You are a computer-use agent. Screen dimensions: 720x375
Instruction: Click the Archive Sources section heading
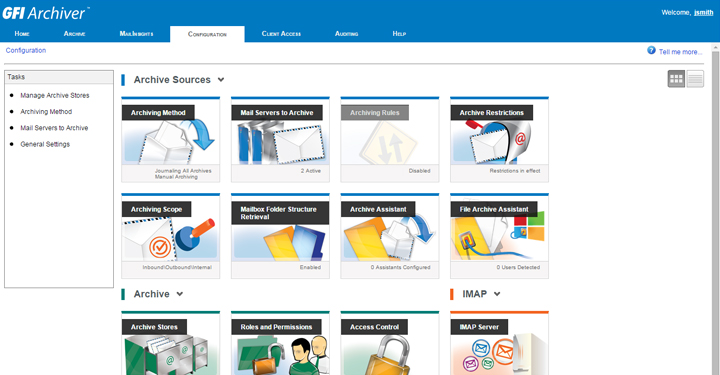(172, 80)
